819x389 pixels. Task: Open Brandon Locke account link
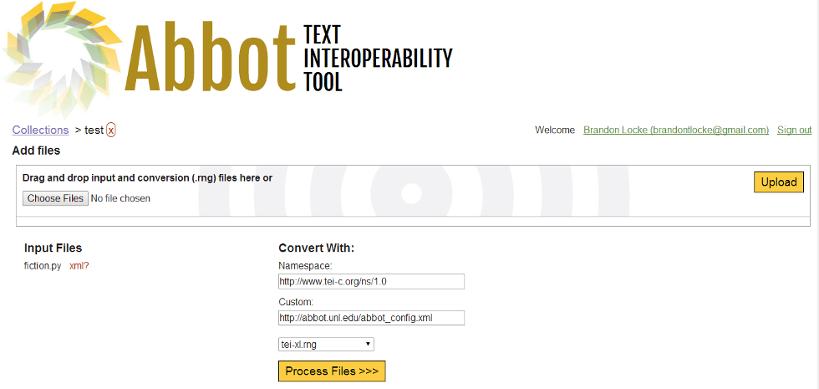coord(676,130)
